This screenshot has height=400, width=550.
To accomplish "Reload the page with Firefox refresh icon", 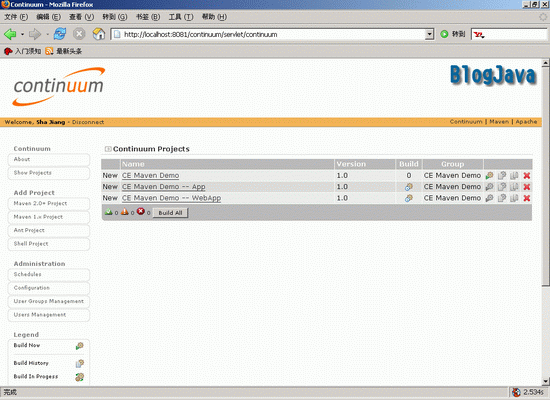I will pyautogui.click(x=60, y=34).
